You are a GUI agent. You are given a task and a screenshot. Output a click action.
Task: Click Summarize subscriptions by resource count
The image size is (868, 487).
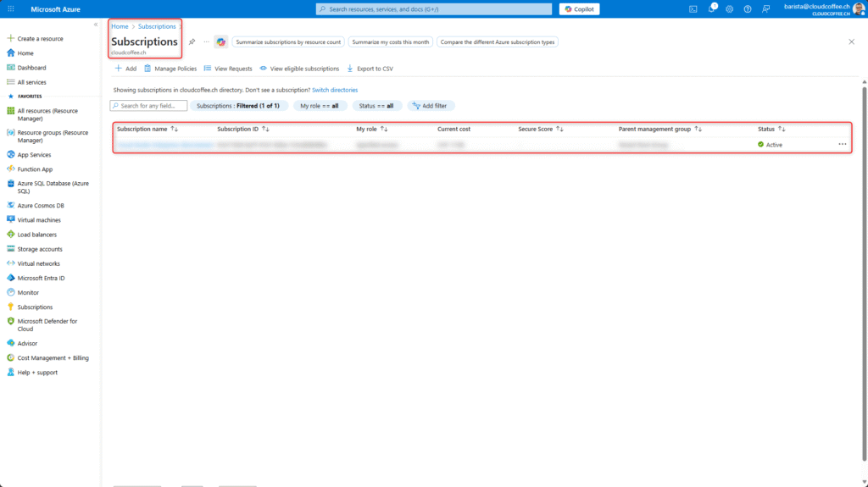coord(288,42)
